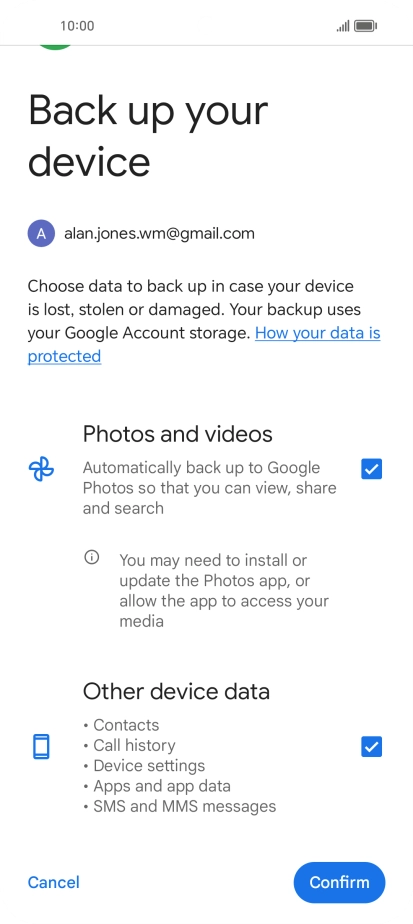Tap the Photos app install notice text
The image size is (413, 924).
pos(224,590)
